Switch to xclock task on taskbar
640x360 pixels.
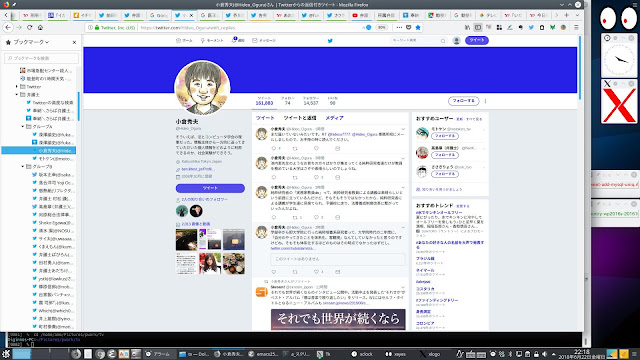point(362,354)
